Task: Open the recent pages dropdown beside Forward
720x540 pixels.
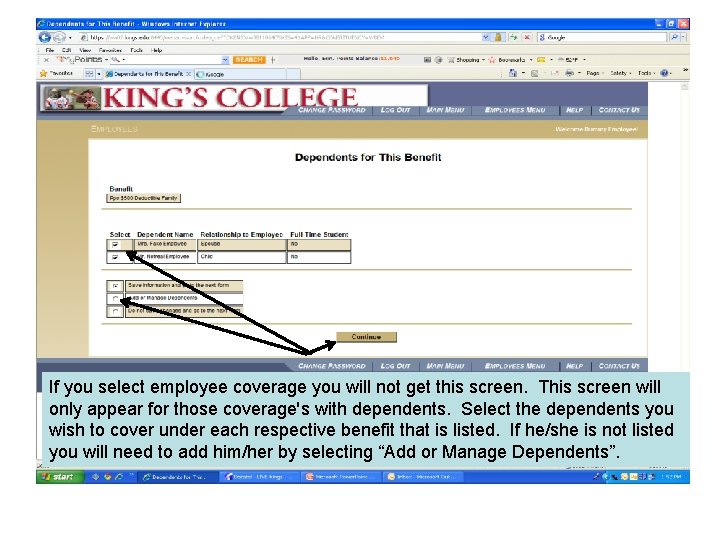Action: 70,38
